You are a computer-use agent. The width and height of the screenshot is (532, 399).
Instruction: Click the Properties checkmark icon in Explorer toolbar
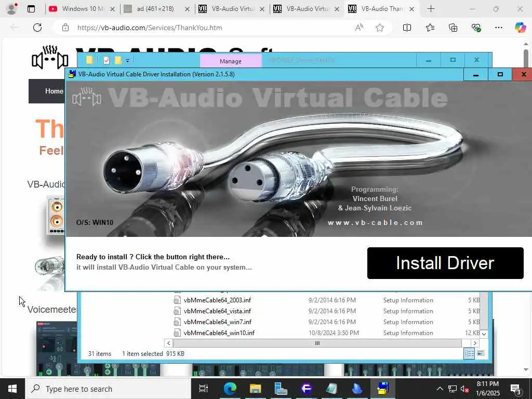point(107,60)
